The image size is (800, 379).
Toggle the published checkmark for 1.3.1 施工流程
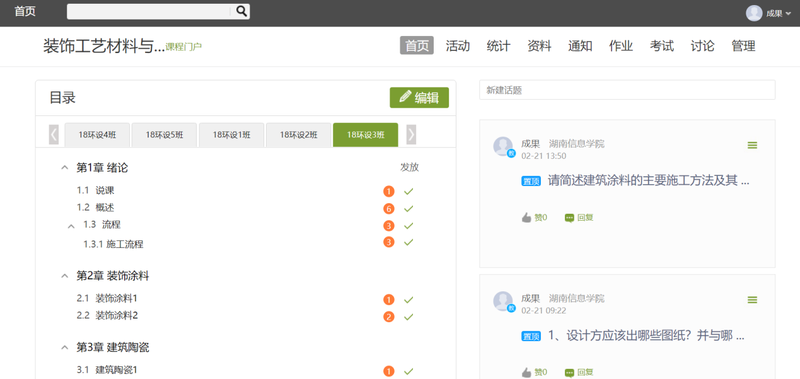[x=408, y=242]
